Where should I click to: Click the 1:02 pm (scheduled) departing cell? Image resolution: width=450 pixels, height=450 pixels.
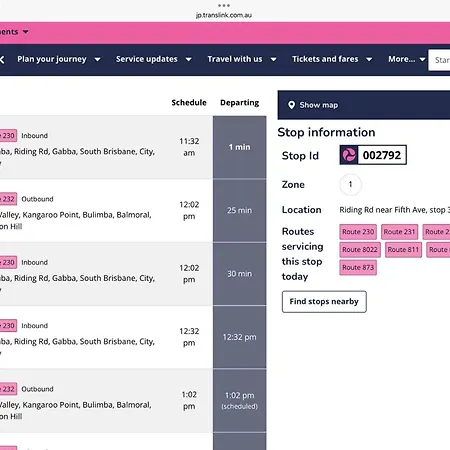pyautogui.click(x=239, y=400)
